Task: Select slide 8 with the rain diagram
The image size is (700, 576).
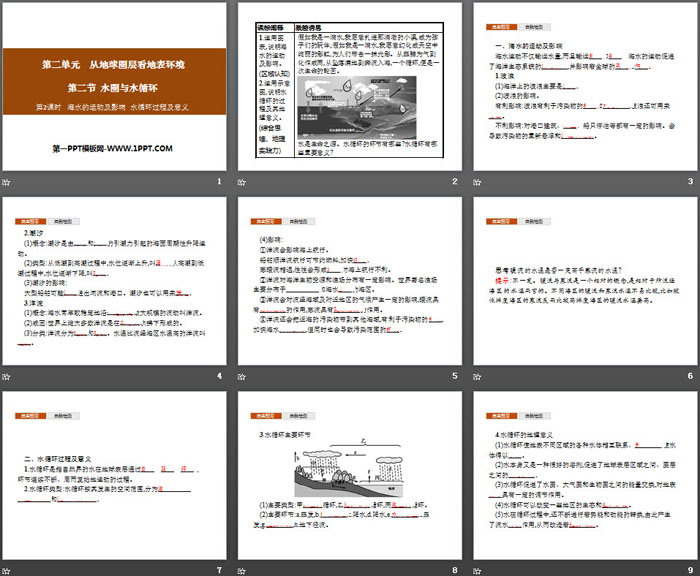Action: click(x=350, y=476)
